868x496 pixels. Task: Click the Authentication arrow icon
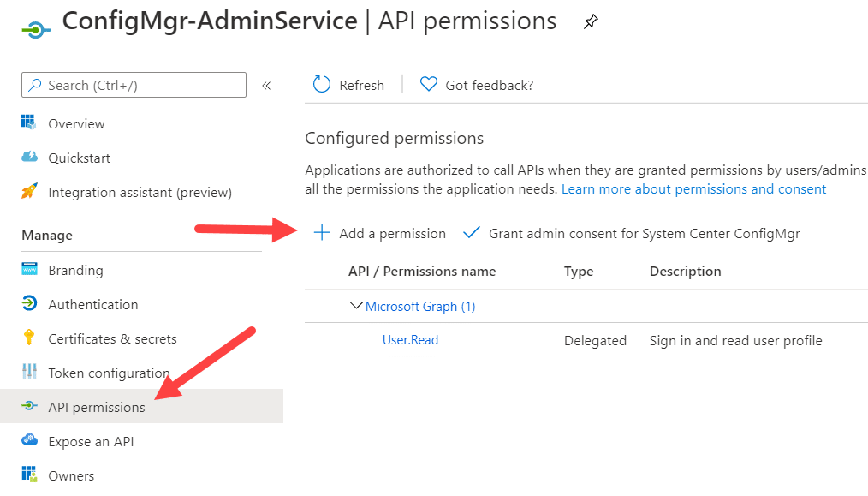[x=29, y=303]
